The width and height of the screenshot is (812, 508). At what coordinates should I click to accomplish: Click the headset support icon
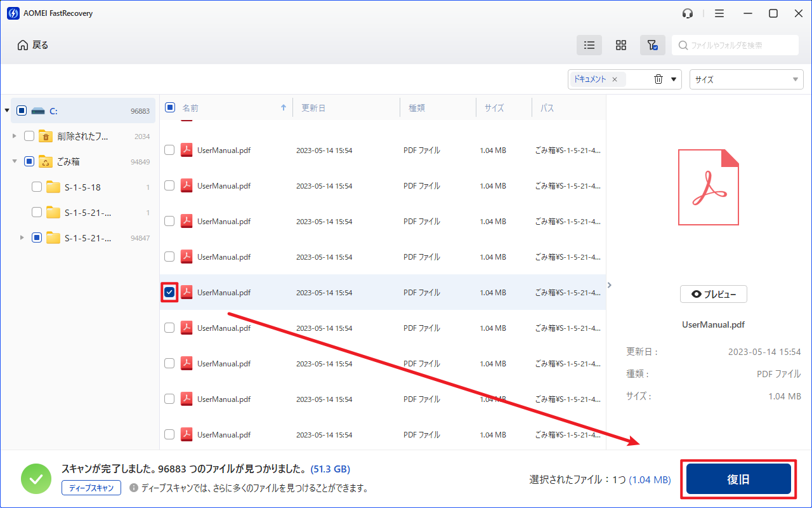[x=688, y=13]
